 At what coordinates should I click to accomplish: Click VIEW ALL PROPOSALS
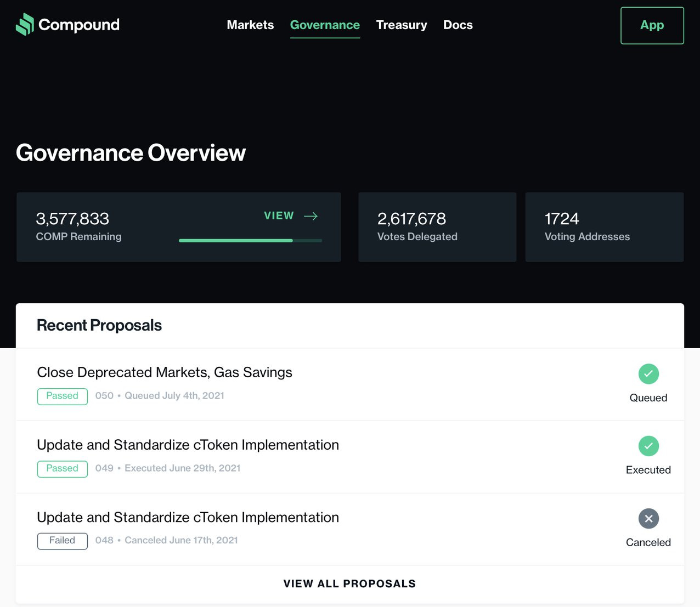tap(349, 584)
